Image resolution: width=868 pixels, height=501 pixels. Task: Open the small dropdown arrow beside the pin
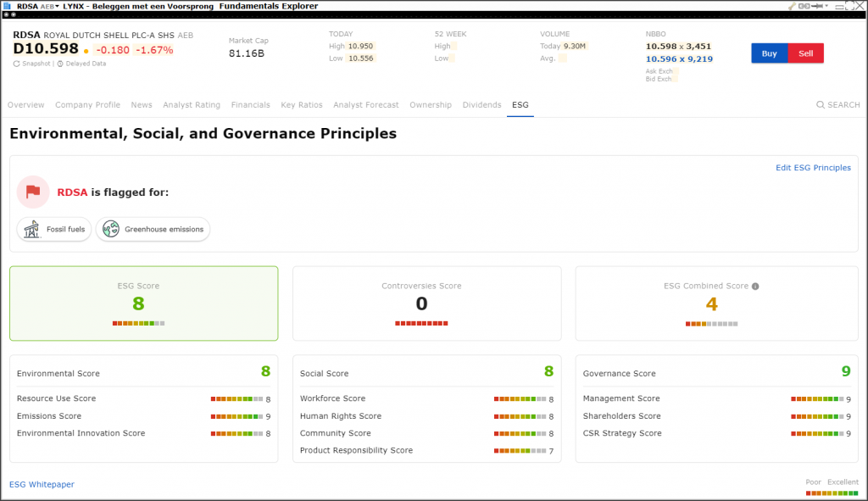tap(826, 6)
